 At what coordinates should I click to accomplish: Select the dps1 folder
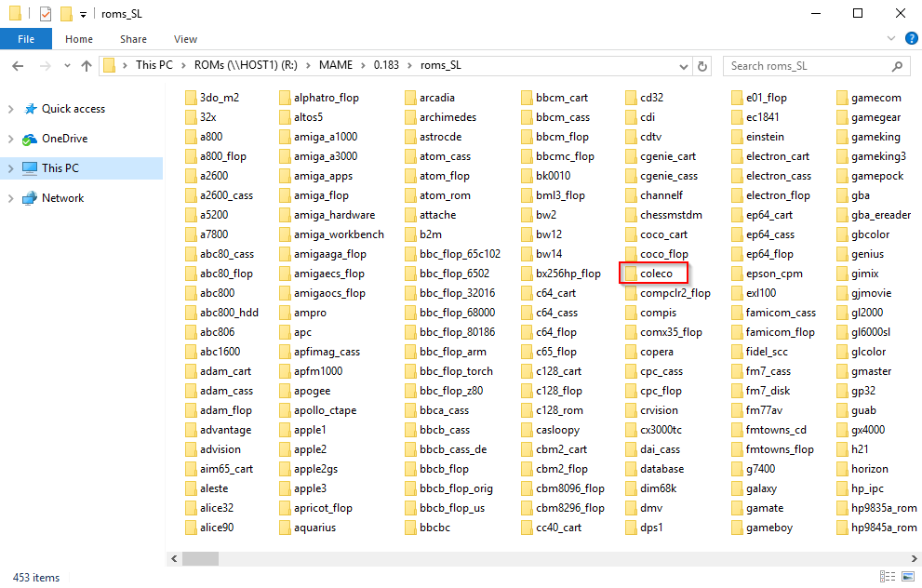(x=645, y=528)
